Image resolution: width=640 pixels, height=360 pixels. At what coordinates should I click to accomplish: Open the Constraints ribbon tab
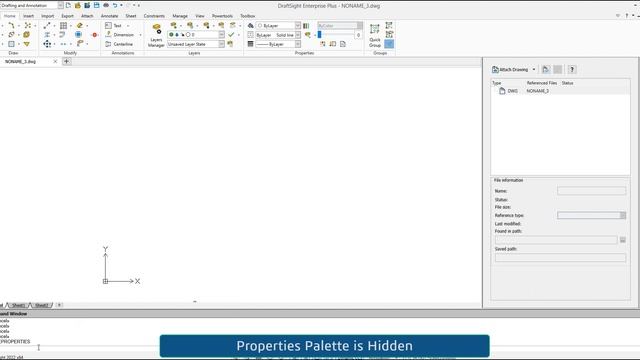[x=154, y=16]
